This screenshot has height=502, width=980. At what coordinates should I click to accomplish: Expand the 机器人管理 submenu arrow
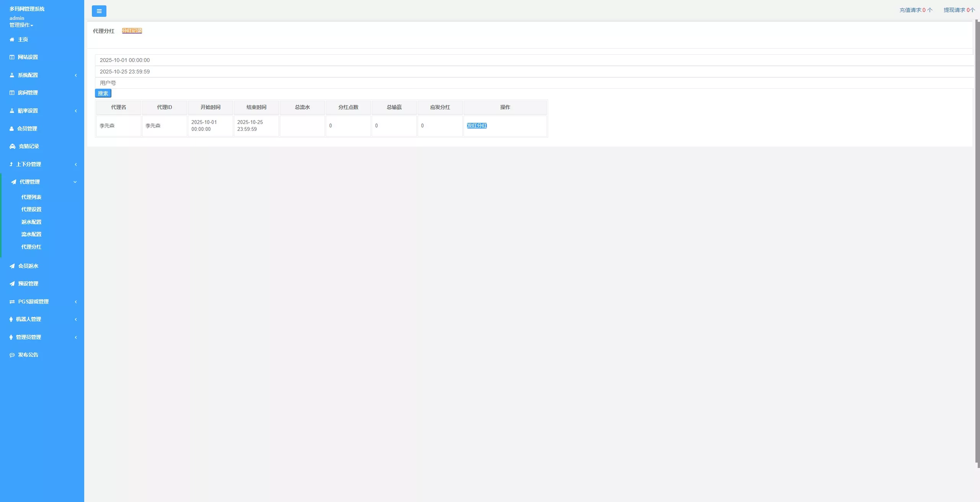tap(76, 319)
